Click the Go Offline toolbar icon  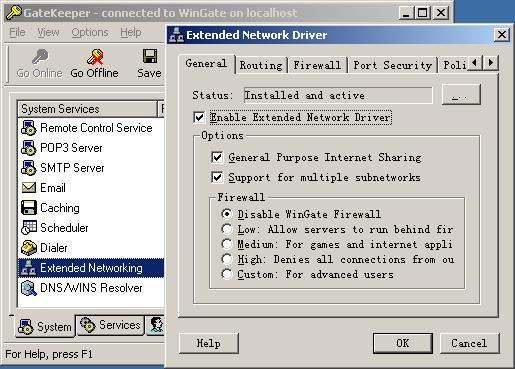[95, 57]
